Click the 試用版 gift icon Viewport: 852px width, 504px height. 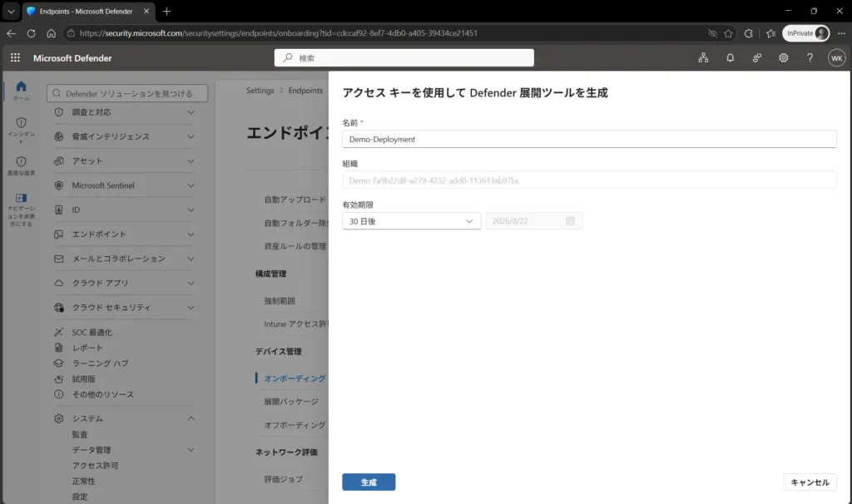(59, 378)
